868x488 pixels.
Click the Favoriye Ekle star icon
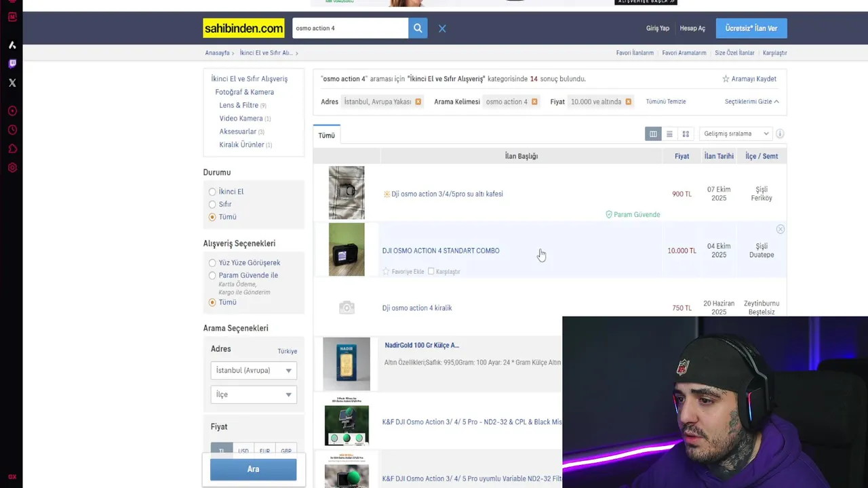[386, 271]
